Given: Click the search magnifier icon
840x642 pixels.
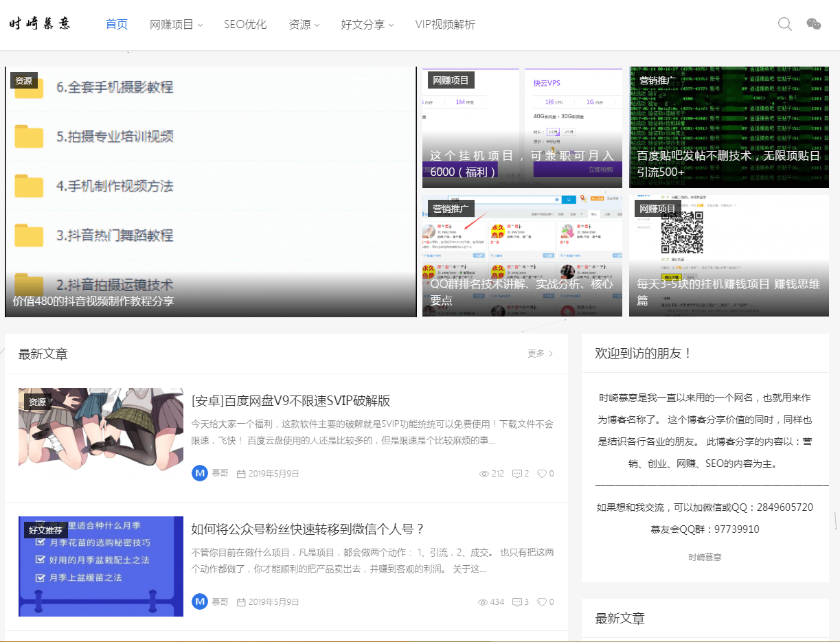Looking at the screenshot, I should 784,24.
